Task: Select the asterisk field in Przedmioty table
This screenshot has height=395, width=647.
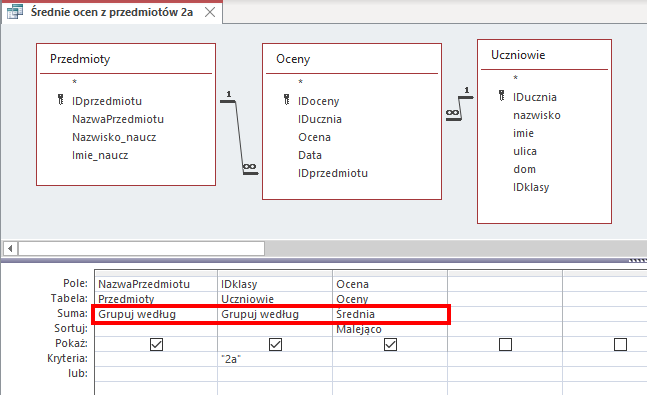Action: (x=75, y=82)
